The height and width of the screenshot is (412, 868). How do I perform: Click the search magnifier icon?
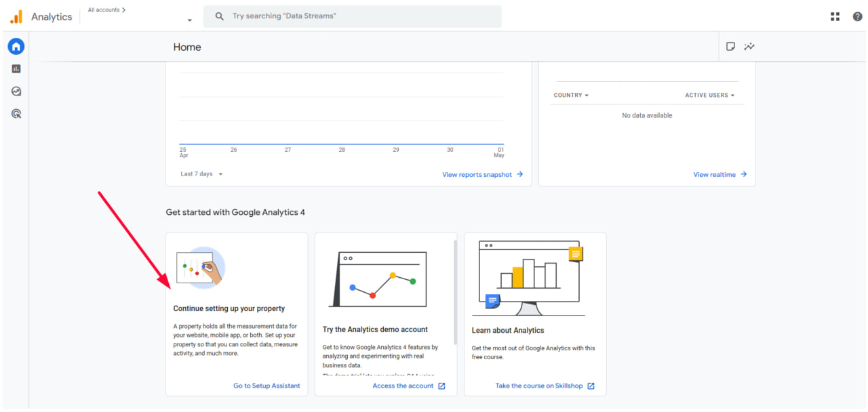219,16
